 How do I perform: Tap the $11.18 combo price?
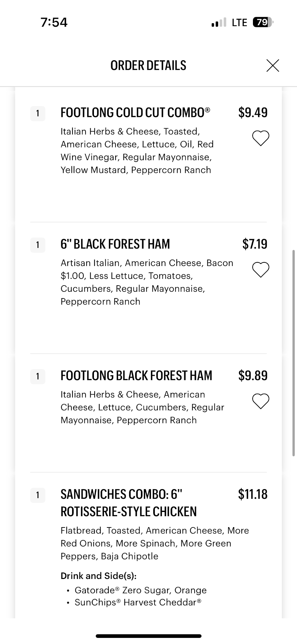(x=253, y=494)
